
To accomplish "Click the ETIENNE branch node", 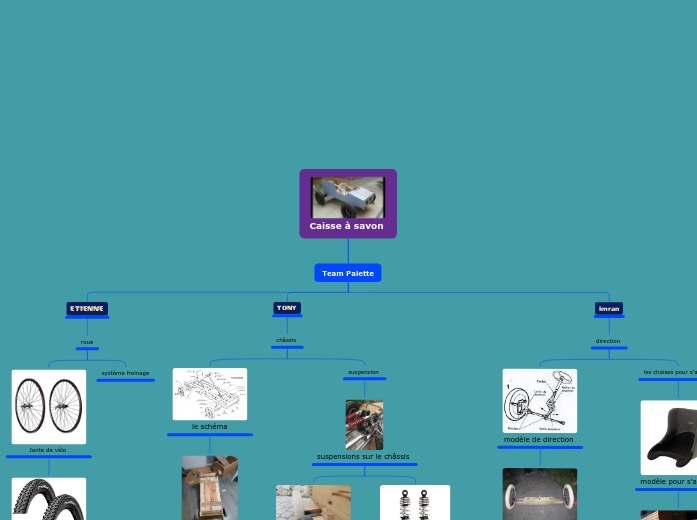I will coord(87,308).
